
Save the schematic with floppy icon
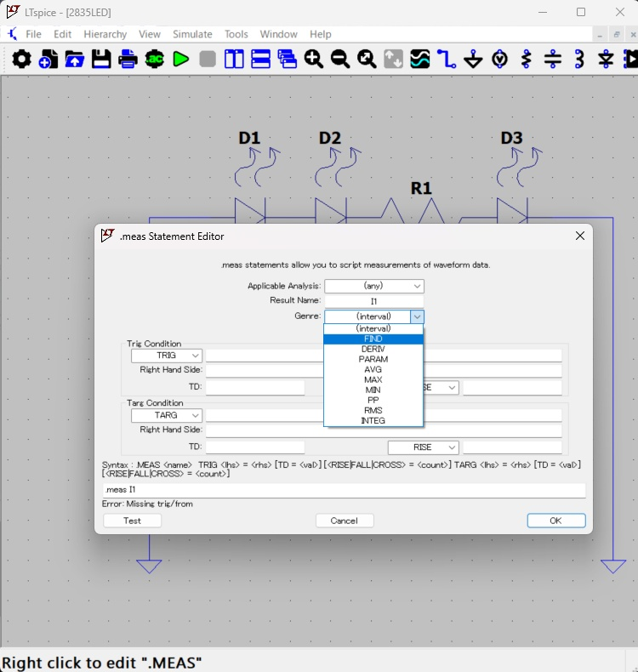[x=101, y=60]
